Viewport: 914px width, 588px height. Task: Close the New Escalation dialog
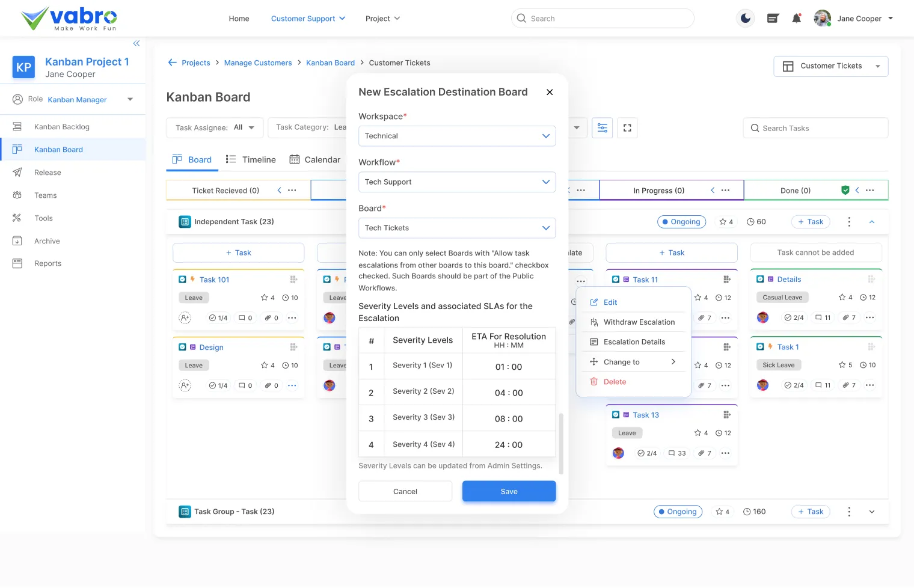[x=549, y=92]
